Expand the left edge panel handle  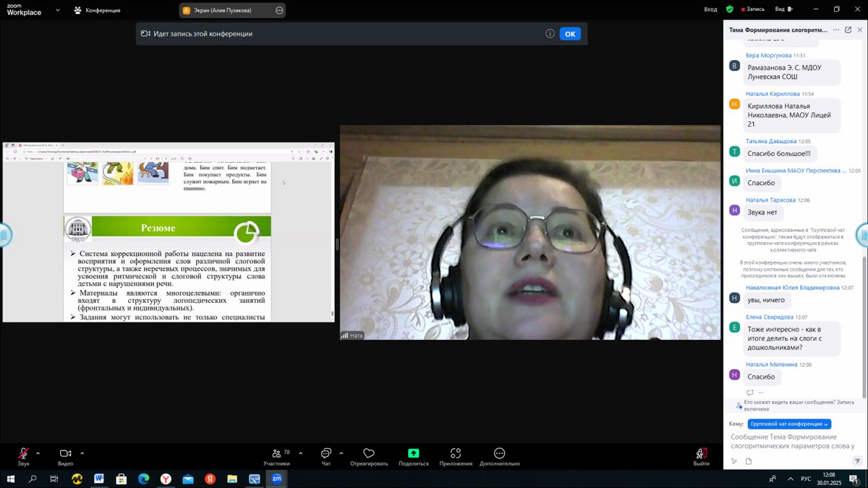(x=4, y=234)
